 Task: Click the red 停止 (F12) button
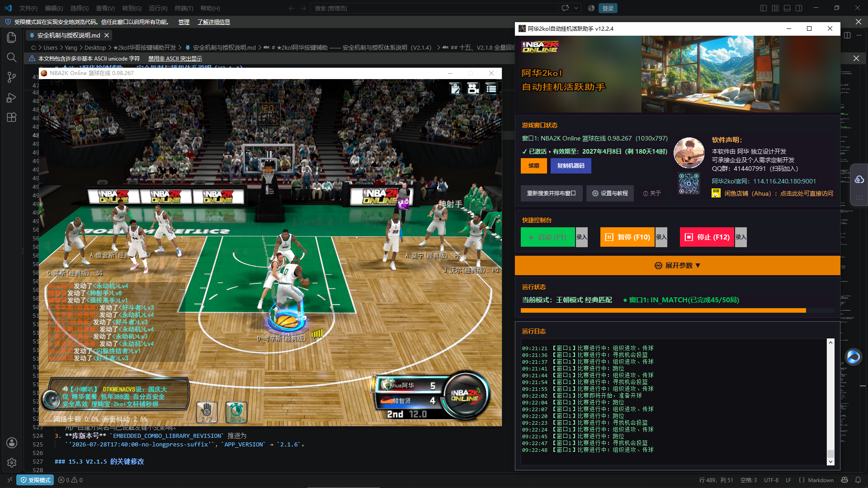coord(707,237)
